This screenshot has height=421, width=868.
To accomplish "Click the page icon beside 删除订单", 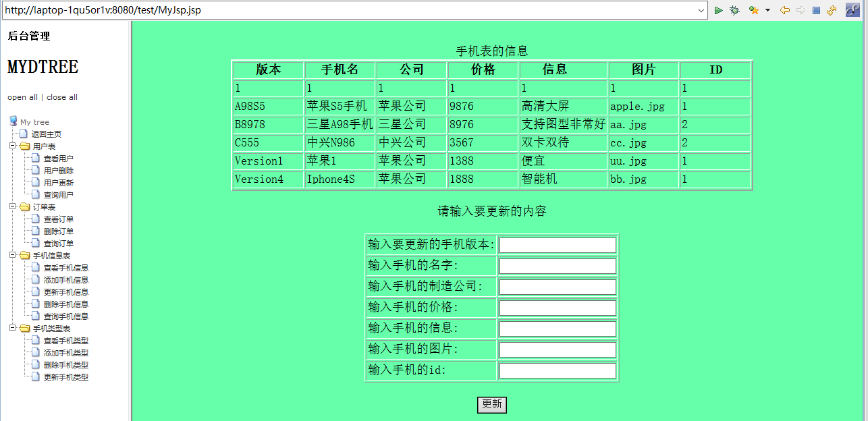I will click(x=36, y=231).
